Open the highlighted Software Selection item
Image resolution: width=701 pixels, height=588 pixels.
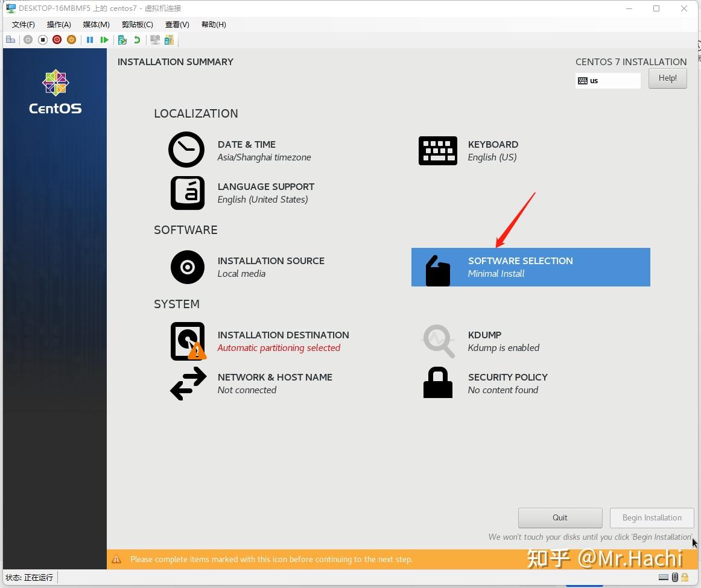(531, 267)
